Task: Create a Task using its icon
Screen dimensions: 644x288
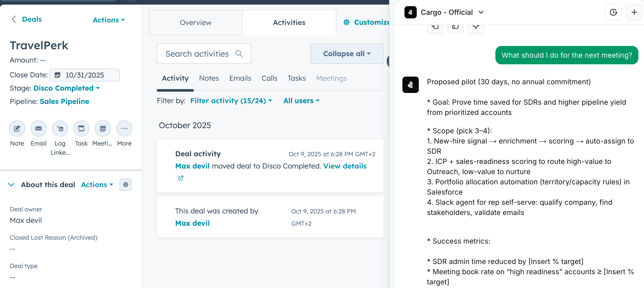Action: tap(81, 128)
